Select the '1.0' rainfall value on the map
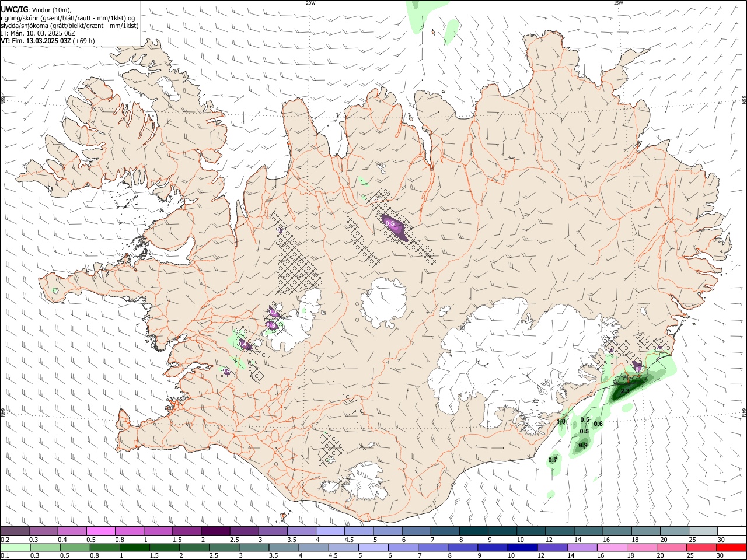The width and height of the screenshot is (747, 560). (561, 421)
